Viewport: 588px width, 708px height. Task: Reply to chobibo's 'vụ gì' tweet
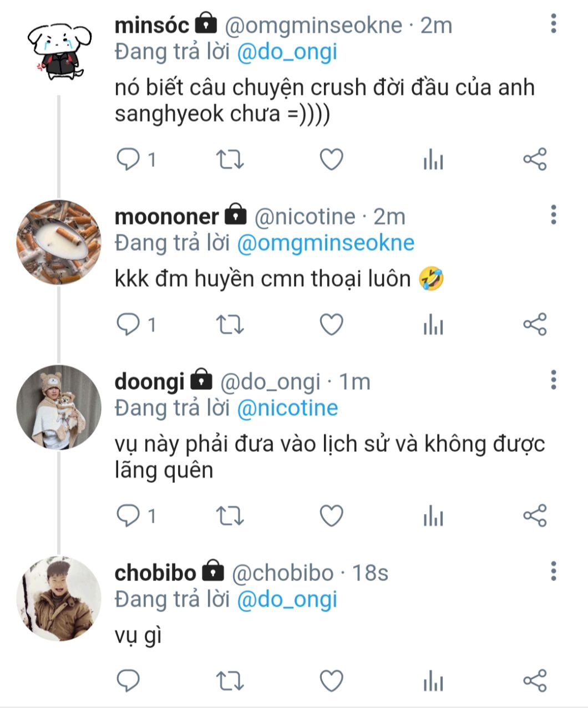129,680
